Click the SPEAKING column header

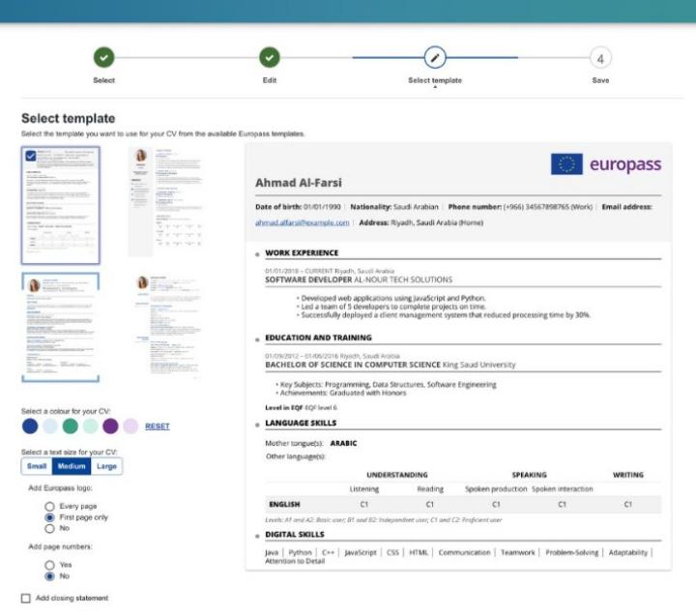530,475
